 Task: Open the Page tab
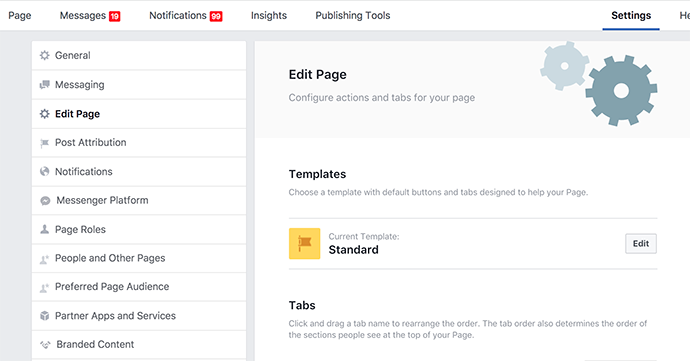click(20, 15)
